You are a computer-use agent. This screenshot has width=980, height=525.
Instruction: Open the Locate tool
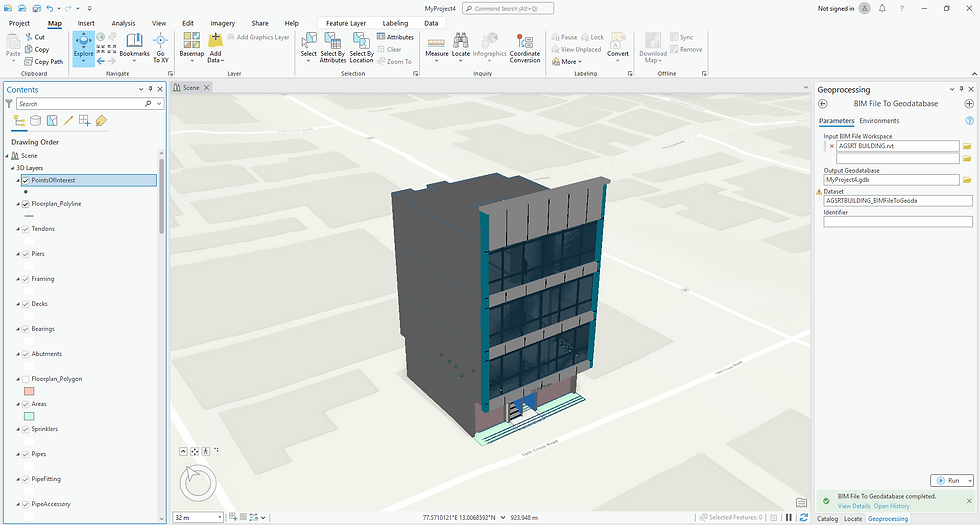coord(461,48)
